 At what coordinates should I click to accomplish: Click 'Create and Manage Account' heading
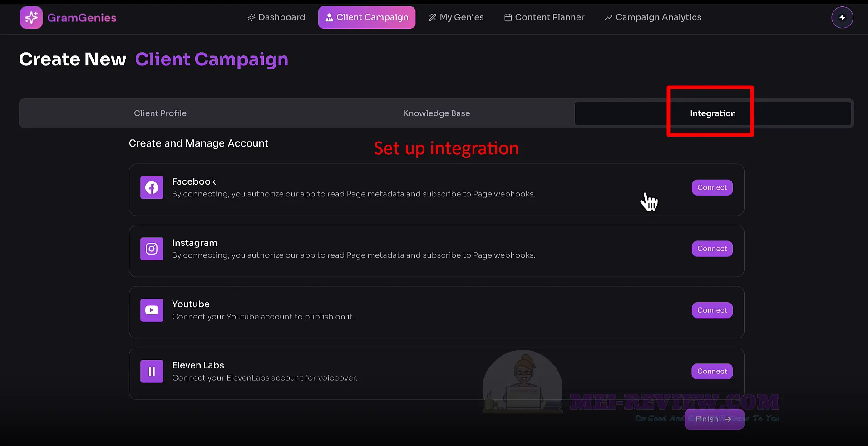(x=198, y=143)
